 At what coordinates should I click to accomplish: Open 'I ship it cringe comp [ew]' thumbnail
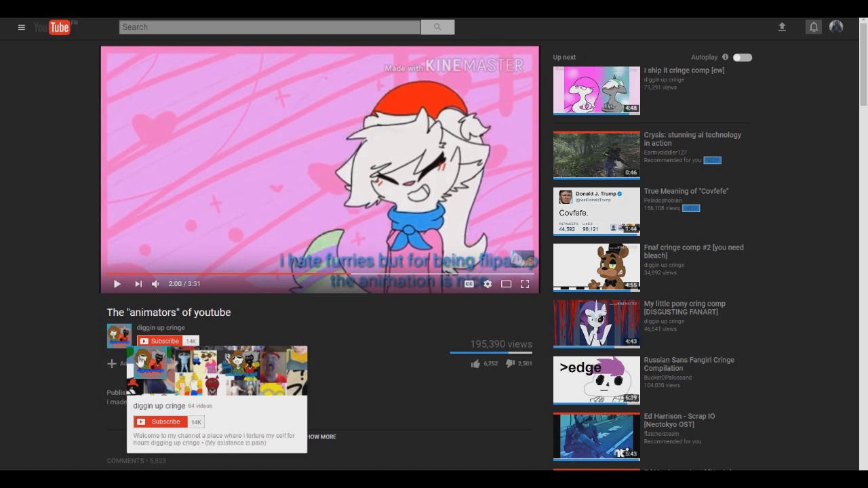click(x=597, y=90)
